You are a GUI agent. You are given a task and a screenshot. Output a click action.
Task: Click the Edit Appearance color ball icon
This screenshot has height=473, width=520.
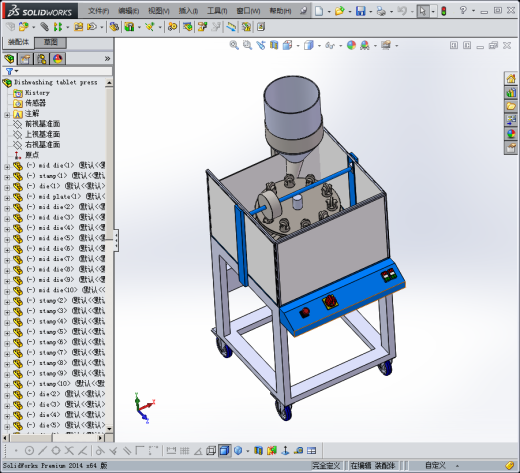(x=351, y=45)
